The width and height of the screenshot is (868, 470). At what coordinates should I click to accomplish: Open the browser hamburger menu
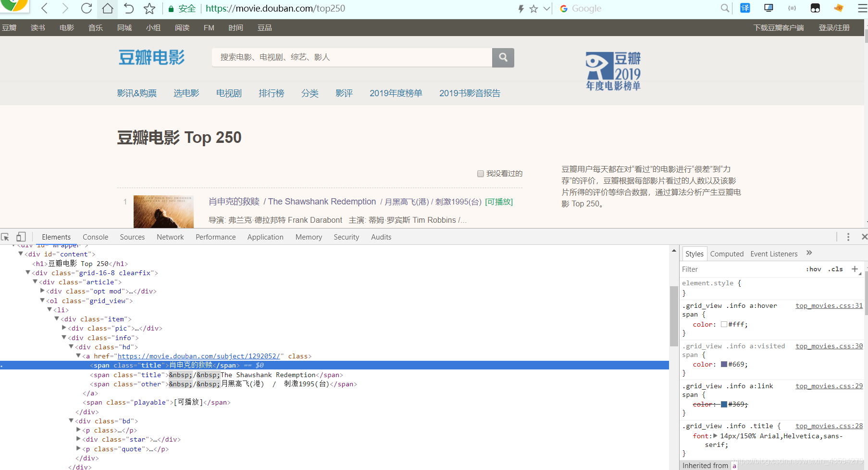(x=863, y=8)
